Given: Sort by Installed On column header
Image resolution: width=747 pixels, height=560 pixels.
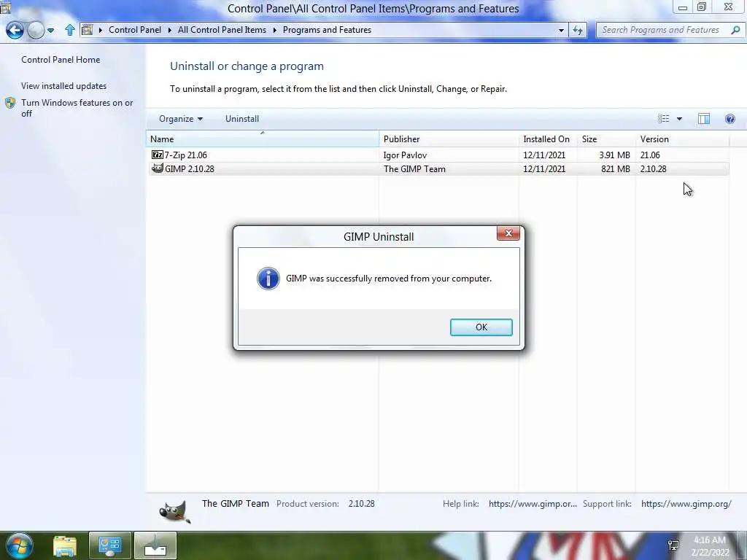Looking at the screenshot, I should [547, 139].
